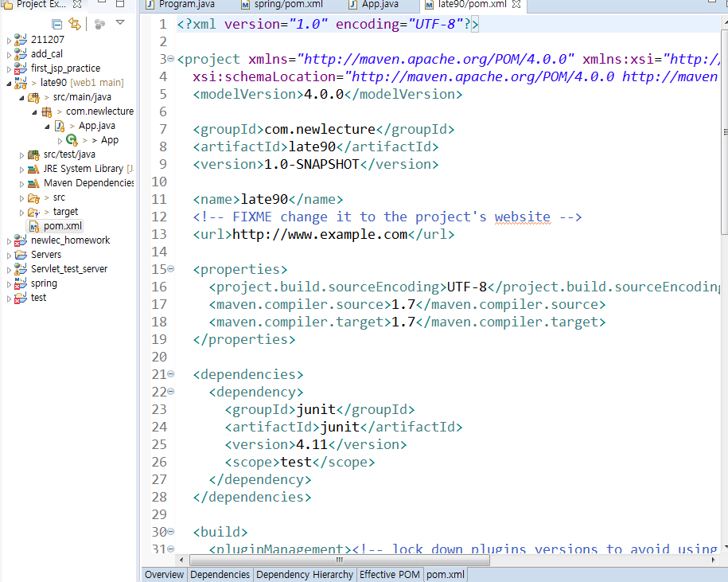Click the 211207 project icon
This screenshot has height=582, width=728.
[x=21, y=40]
